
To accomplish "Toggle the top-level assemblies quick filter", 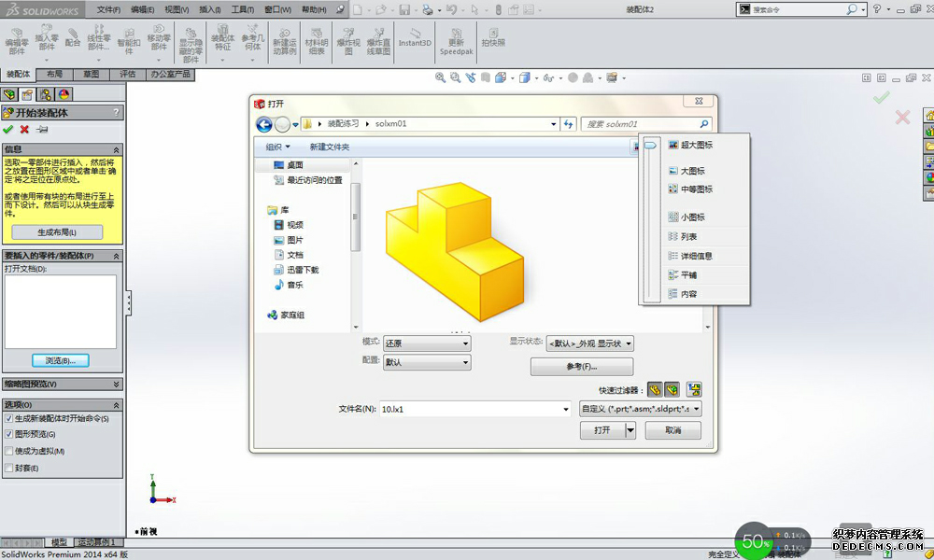I will click(694, 390).
